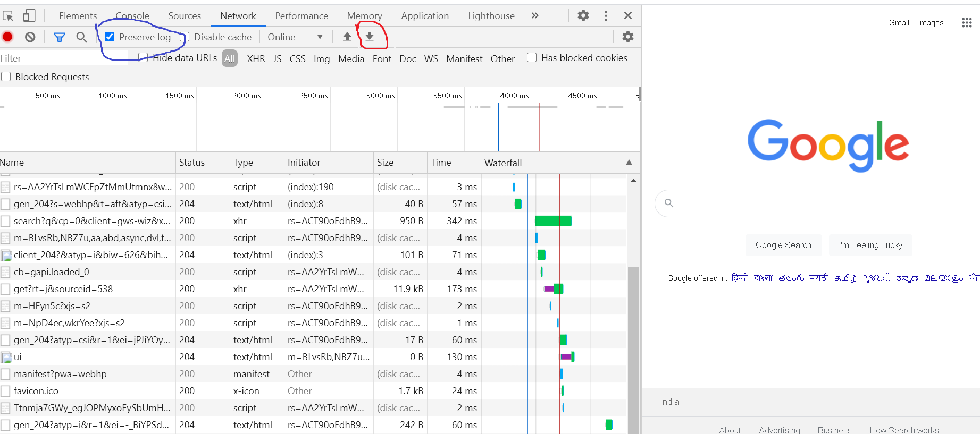Viewport: 980px width, 434px height.
Task: Select get?rt=j&sourceid=538 request
Action: [x=314, y=289]
